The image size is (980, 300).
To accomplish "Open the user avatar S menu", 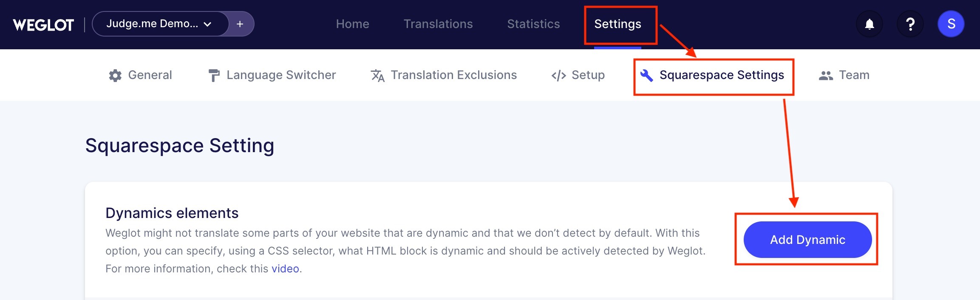I will coord(951,24).
